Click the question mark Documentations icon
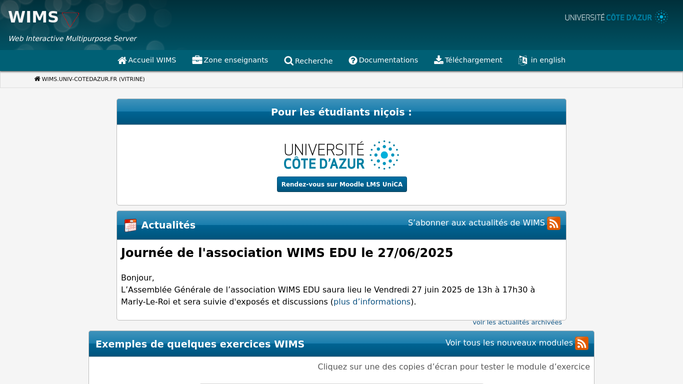The height and width of the screenshot is (384, 683). pyautogui.click(x=353, y=61)
